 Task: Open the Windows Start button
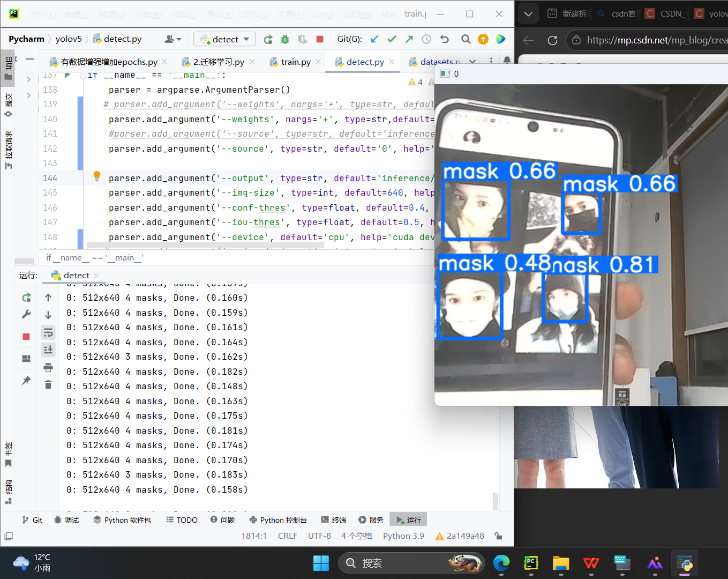click(x=321, y=563)
